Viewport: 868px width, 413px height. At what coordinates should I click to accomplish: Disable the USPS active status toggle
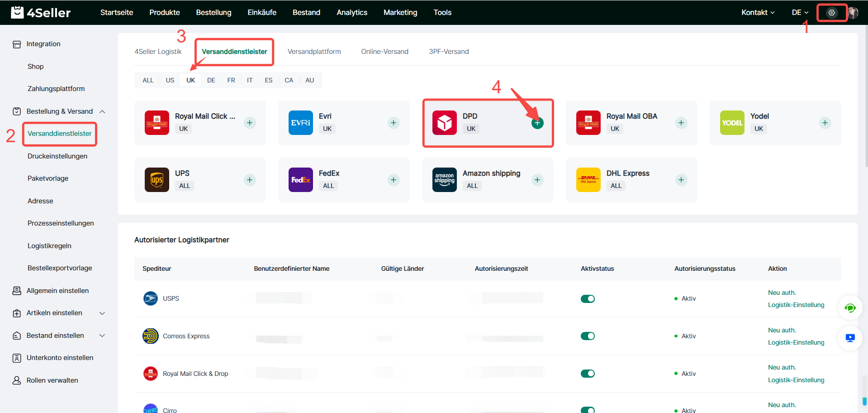point(588,299)
